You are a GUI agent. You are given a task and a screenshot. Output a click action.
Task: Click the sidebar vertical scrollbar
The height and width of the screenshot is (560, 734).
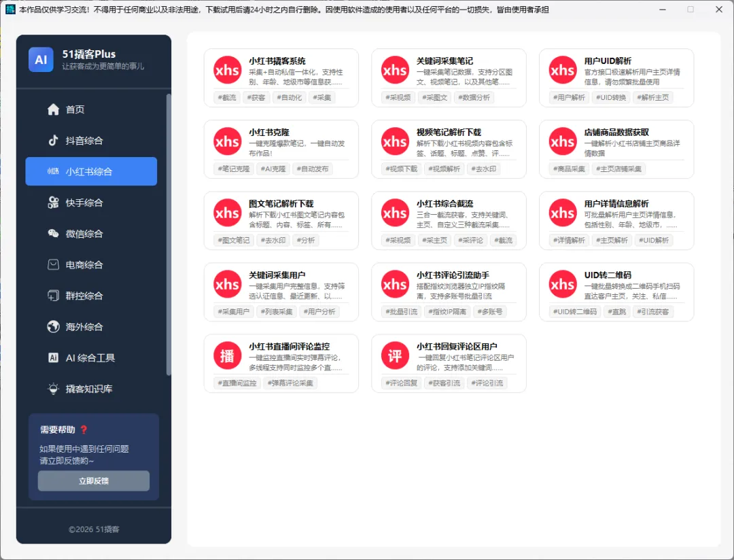(x=169, y=234)
